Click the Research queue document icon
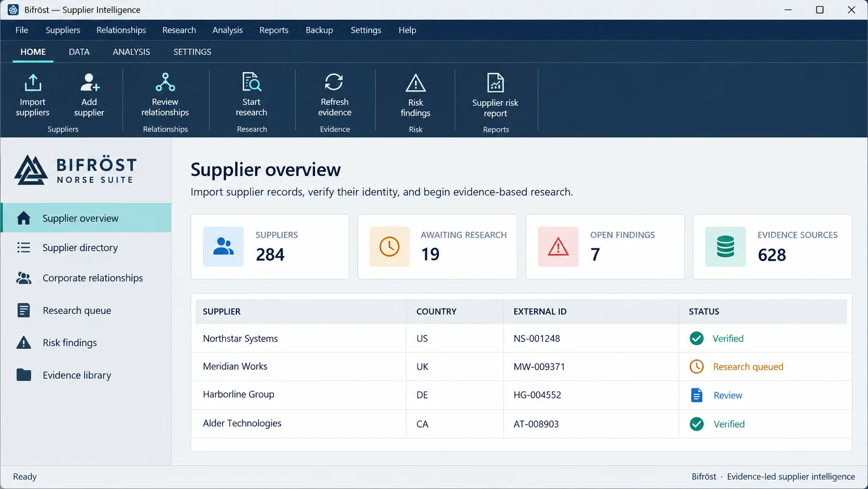Viewport: 868px width, 489px height. [23, 310]
